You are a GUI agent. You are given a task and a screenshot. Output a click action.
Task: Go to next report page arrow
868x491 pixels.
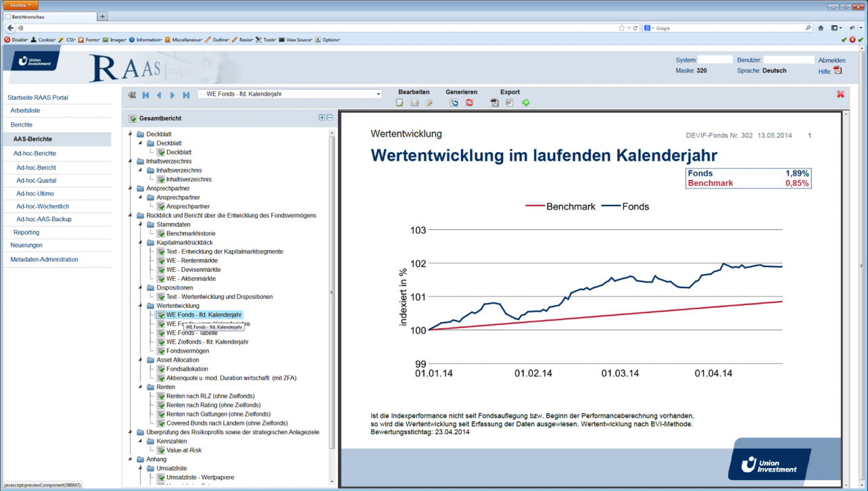pyautogui.click(x=172, y=95)
